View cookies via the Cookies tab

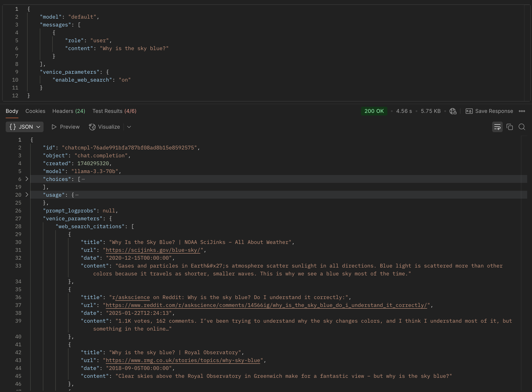35,111
